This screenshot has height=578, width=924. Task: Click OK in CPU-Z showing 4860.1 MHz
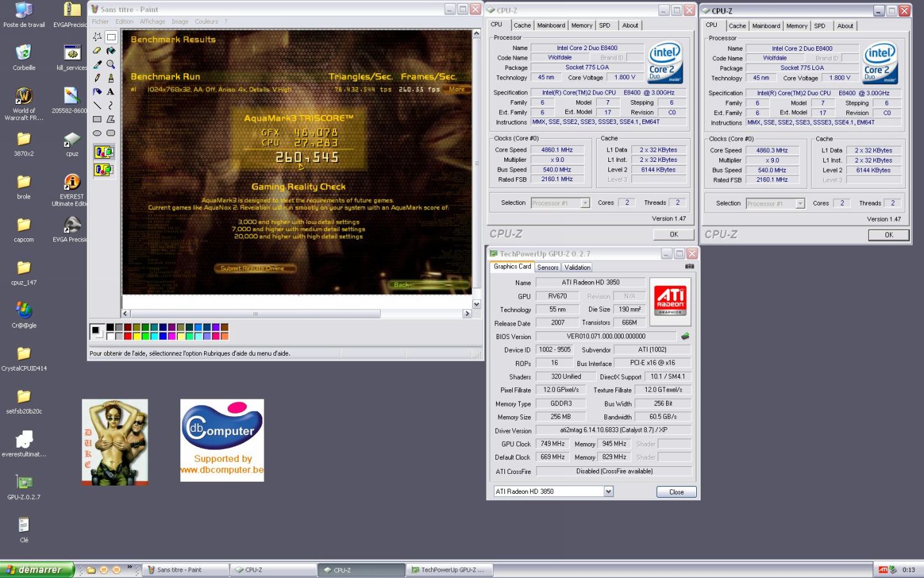pos(674,234)
